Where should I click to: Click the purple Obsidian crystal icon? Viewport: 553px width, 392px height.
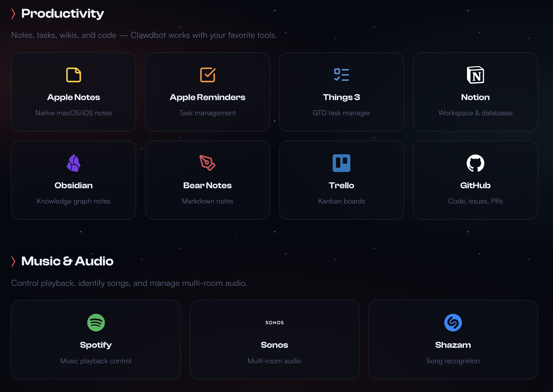[x=74, y=163]
